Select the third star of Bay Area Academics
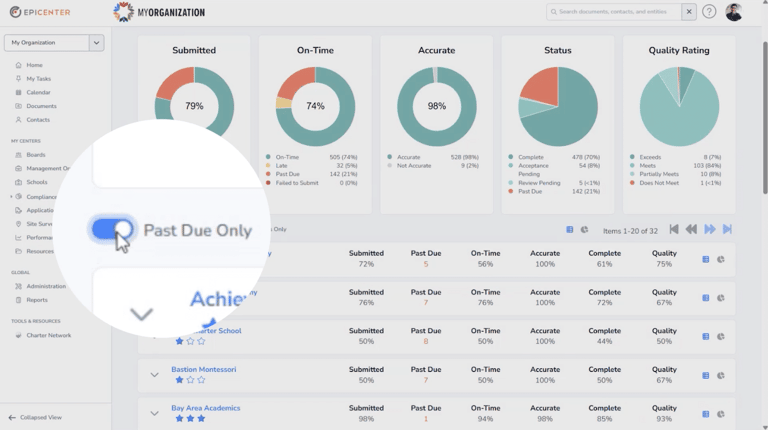Image resolution: width=768 pixels, height=430 pixels. (201, 419)
